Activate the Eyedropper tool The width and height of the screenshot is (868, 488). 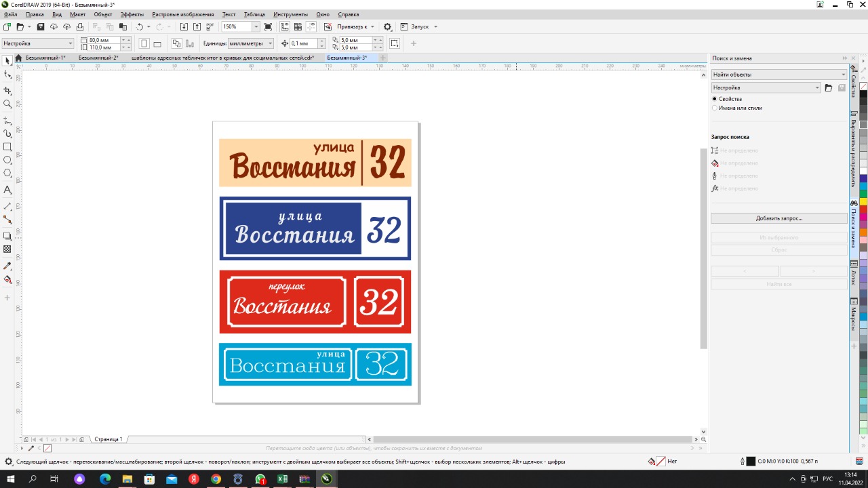pos(7,266)
